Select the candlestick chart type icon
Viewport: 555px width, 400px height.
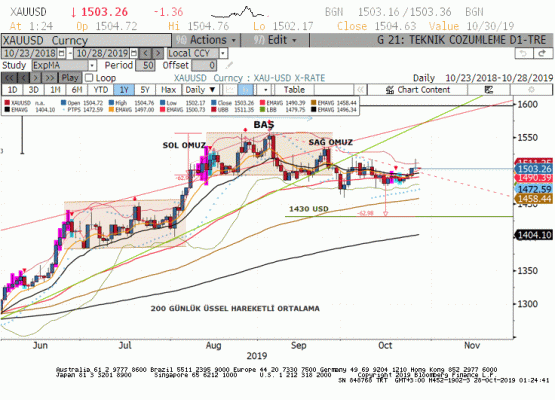click(246, 90)
